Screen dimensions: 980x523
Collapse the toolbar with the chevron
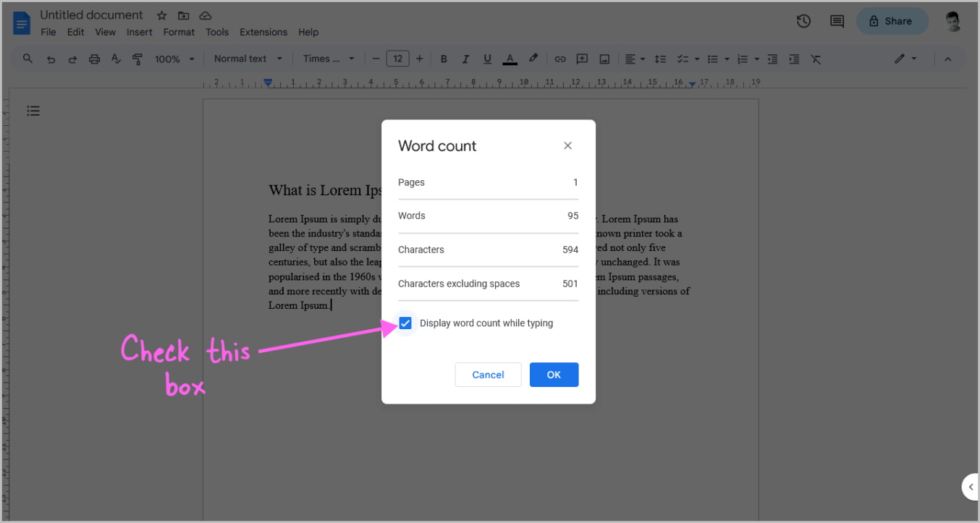coord(948,59)
